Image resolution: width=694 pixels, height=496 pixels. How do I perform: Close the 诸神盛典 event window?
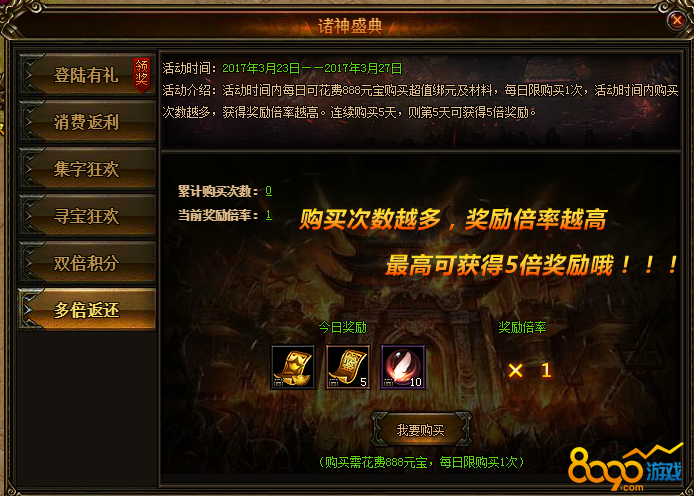pyautogui.click(x=676, y=20)
